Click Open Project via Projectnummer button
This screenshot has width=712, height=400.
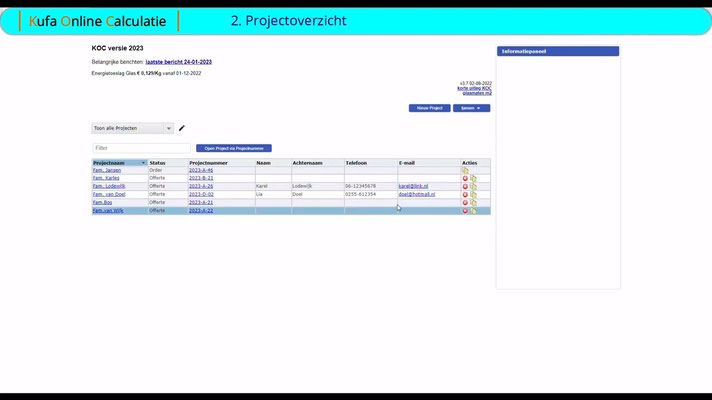(x=234, y=148)
